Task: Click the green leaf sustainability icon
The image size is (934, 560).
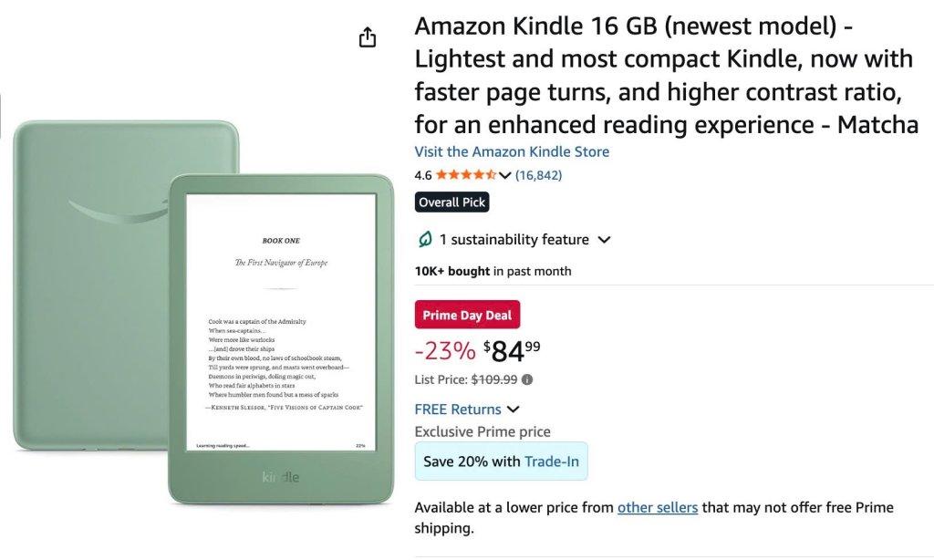Action: click(425, 240)
